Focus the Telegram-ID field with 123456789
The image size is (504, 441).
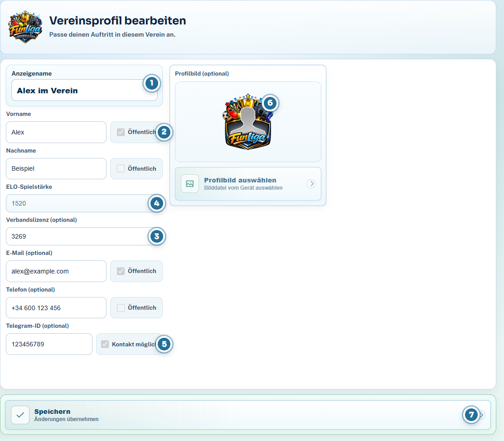(49, 344)
